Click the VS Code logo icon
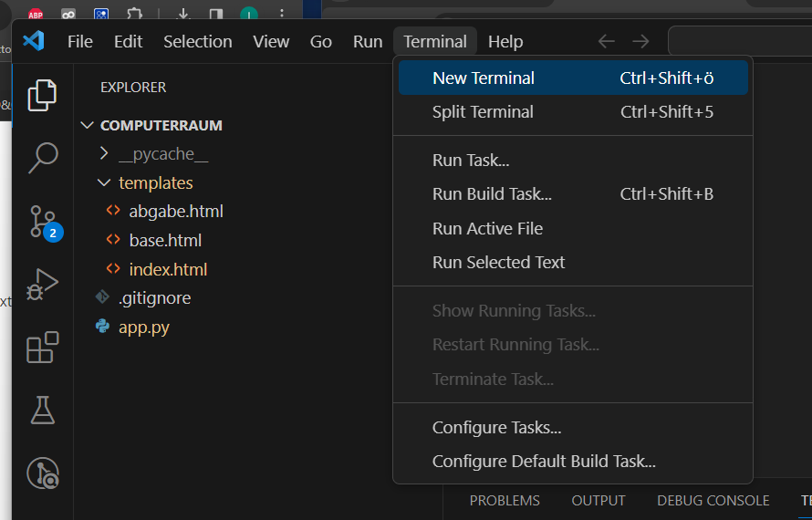 [x=34, y=41]
